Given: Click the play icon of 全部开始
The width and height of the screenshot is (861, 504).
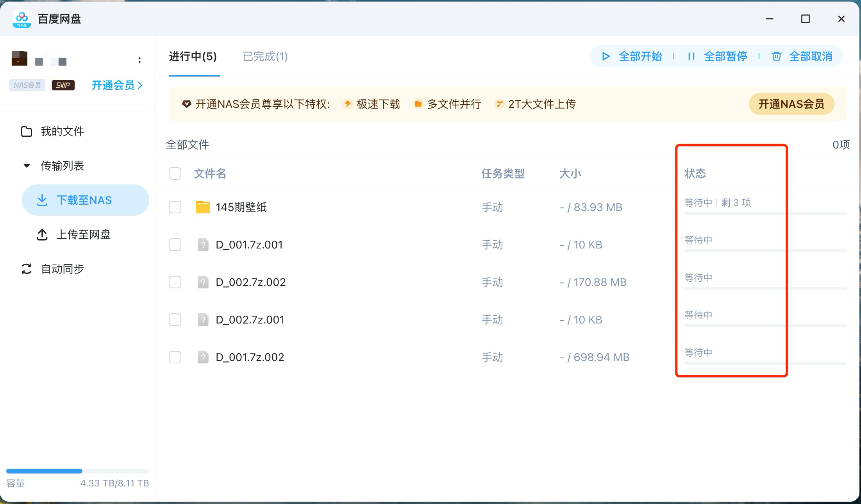Looking at the screenshot, I should pos(606,56).
